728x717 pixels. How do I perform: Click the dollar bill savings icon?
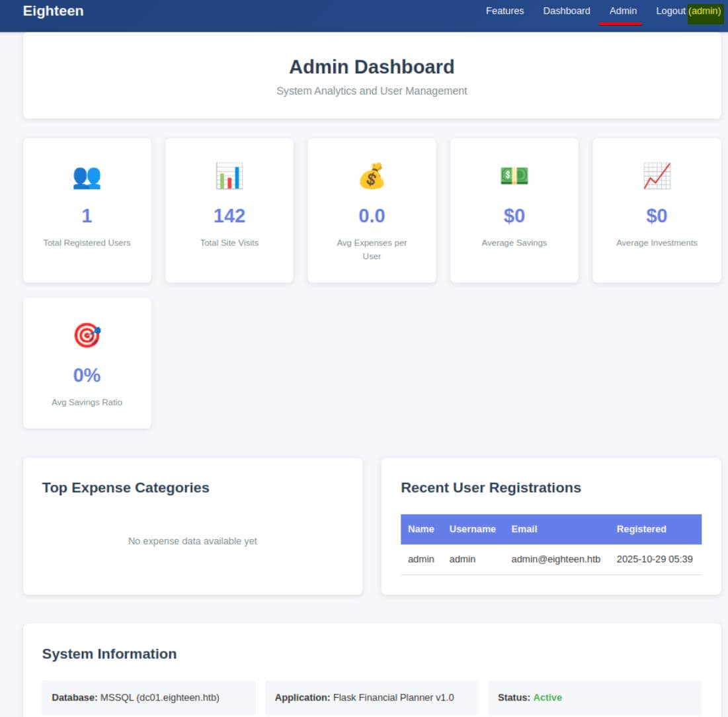coord(514,175)
